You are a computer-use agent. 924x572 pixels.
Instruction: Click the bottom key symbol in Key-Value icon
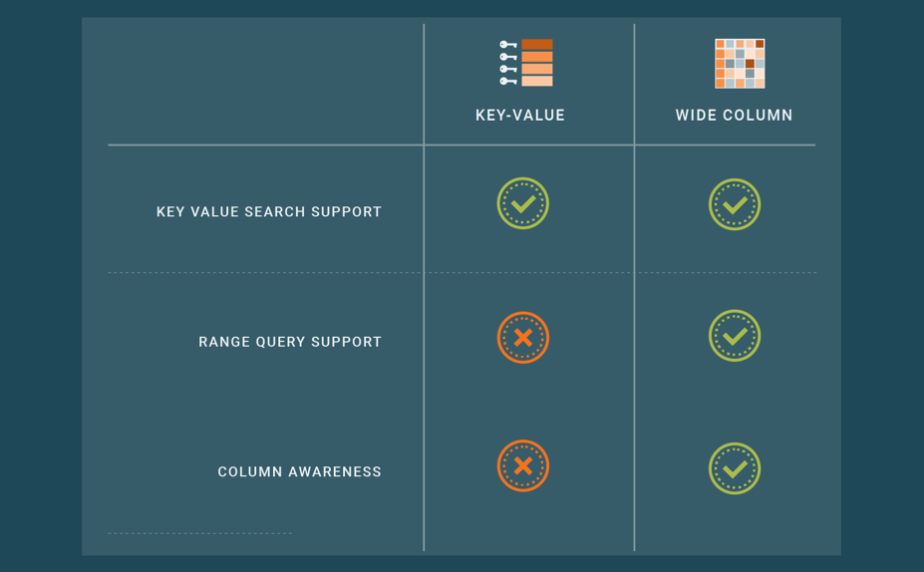pyautogui.click(x=508, y=82)
